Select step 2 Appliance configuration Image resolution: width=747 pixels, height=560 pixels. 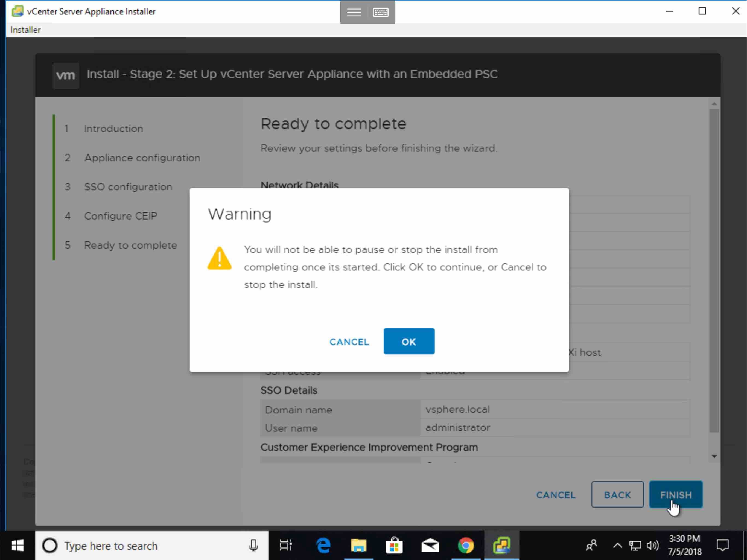142,158
